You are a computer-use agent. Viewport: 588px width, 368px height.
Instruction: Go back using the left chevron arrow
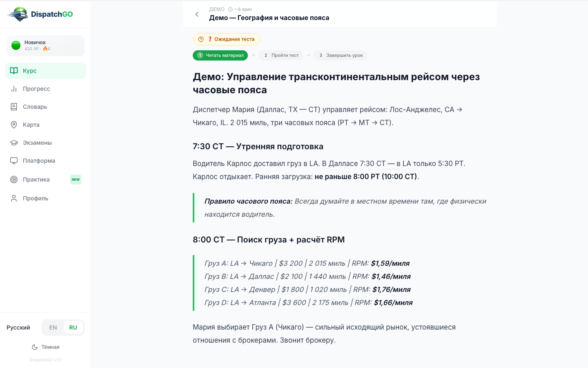197,14
